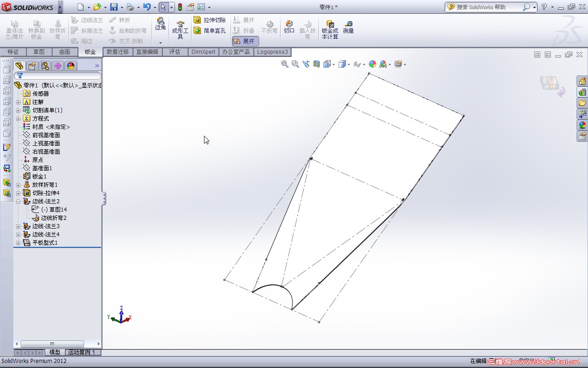Open the 评估 (Evaluate) tab

(x=175, y=52)
